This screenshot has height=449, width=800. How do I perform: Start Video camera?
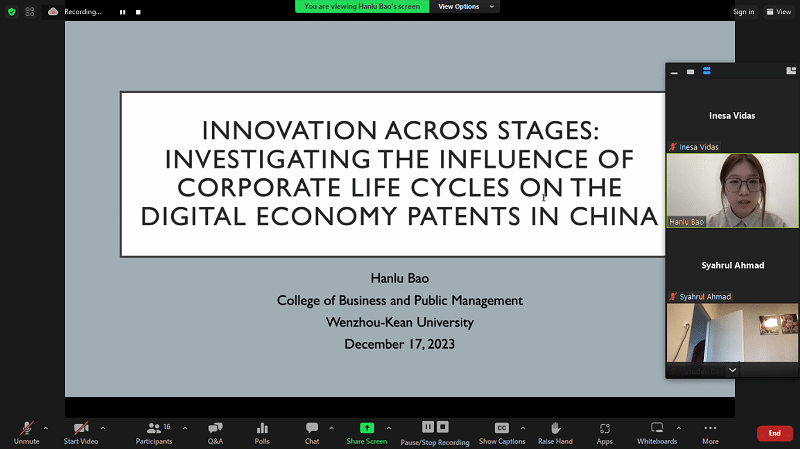pyautogui.click(x=80, y=431)
